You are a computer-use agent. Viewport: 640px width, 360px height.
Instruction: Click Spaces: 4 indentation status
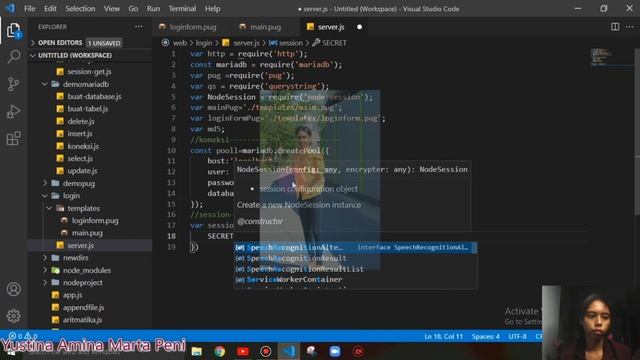coord(486,337)
